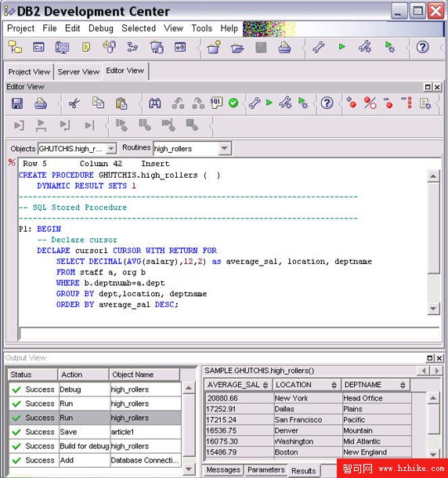
Task: Click the Print icon in main toolbar
Action: (x=284, y=48)
